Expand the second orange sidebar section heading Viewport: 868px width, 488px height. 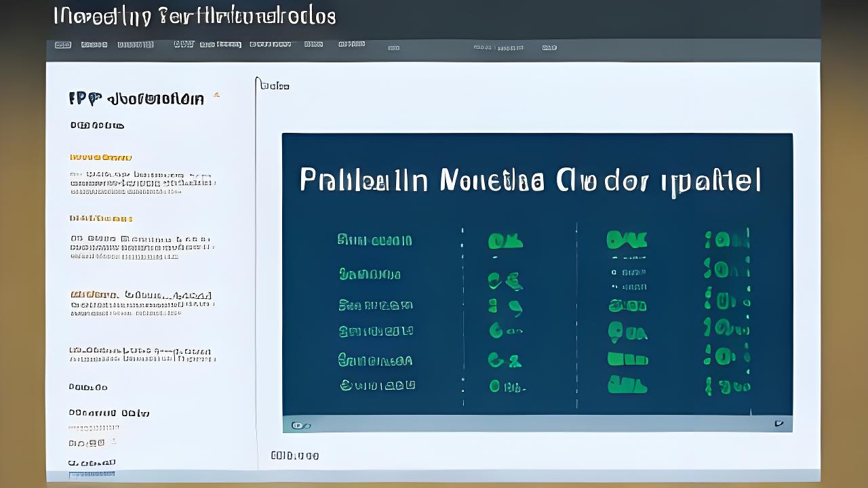(x=100, y=219)
